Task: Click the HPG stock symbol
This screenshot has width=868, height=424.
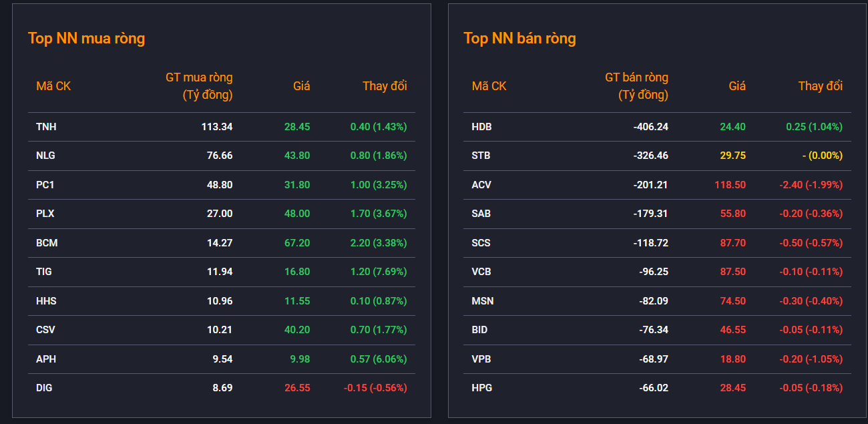Action: [x=481, y=388]
